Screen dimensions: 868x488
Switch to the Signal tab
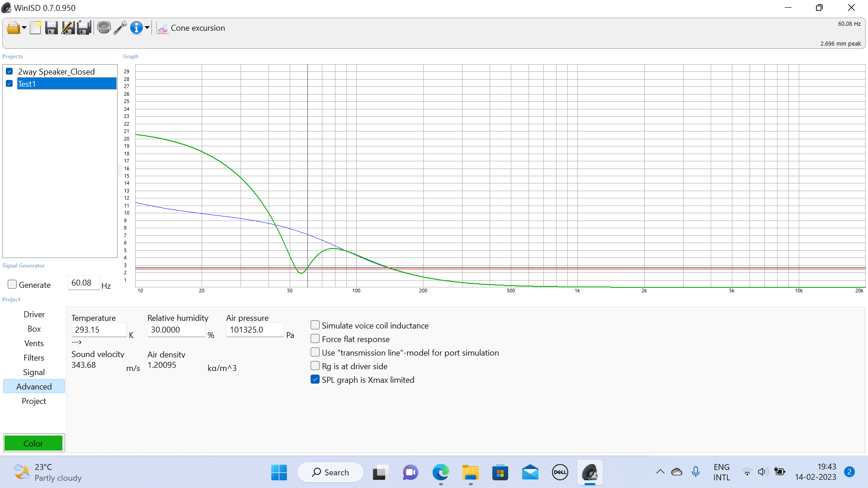[x=34, y=372]
